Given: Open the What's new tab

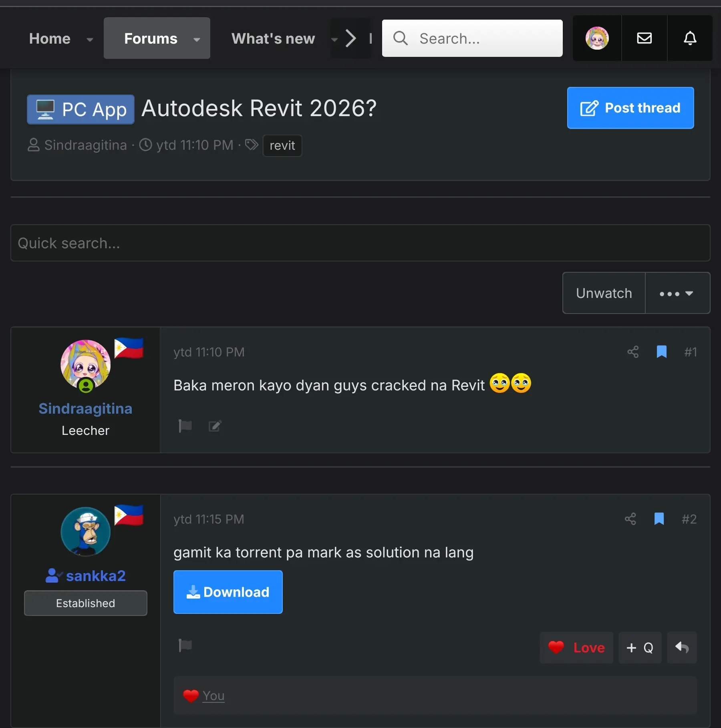Looking at the screenshot, I should coord(273,39).
